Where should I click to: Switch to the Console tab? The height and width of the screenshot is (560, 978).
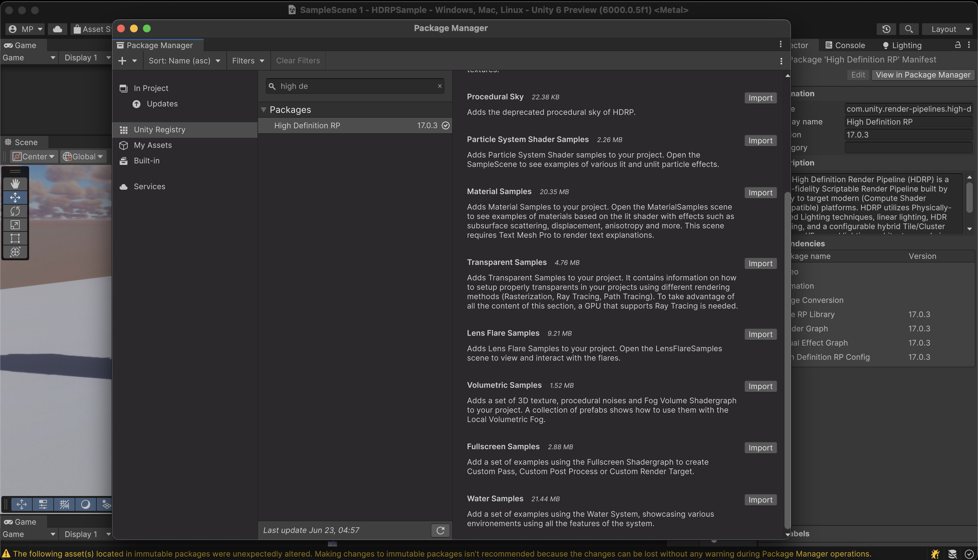[x=850, y=45]
